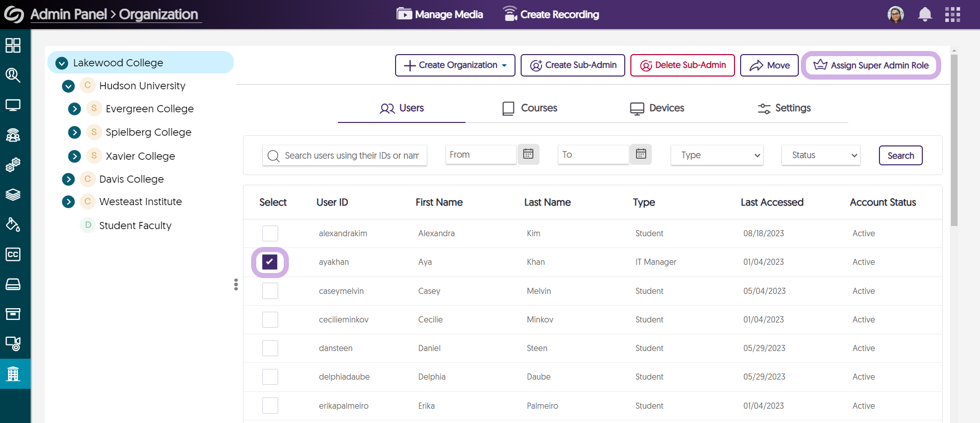Click Assign Super Admin Role button
Screen dimensions: 980x423
(x=871, y=65)
